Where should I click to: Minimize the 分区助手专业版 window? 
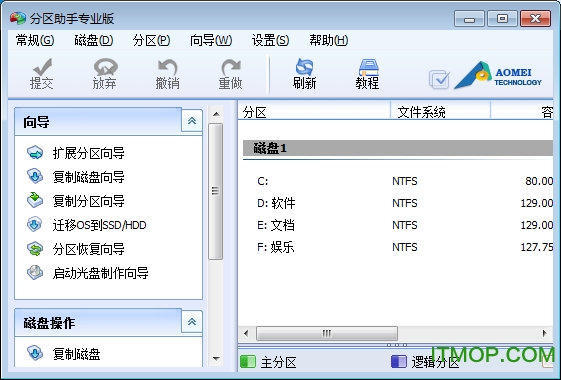[469, 19]
